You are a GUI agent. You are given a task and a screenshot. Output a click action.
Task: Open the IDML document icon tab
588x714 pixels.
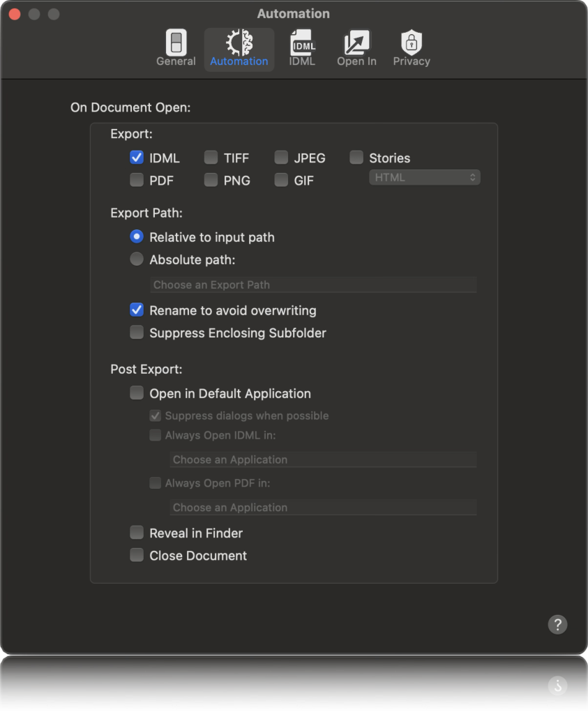click(303, 48)
